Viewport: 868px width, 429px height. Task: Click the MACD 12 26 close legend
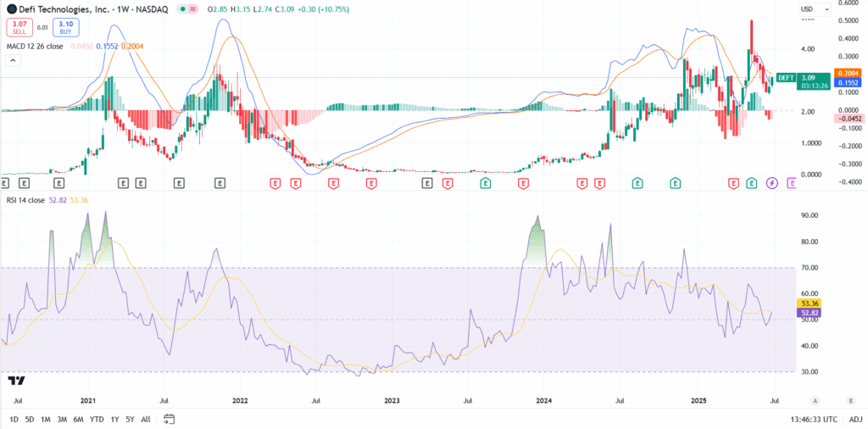[34, 47]
